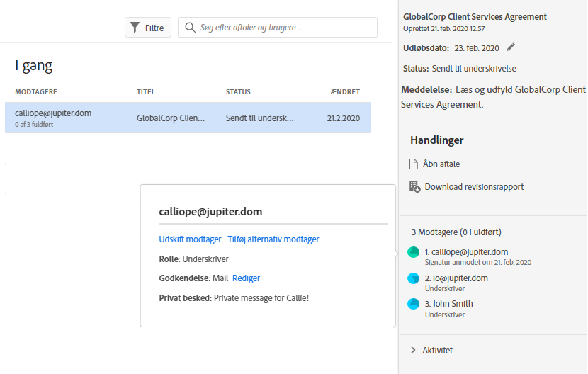Sort by the Status column header

tap(238, 92)
